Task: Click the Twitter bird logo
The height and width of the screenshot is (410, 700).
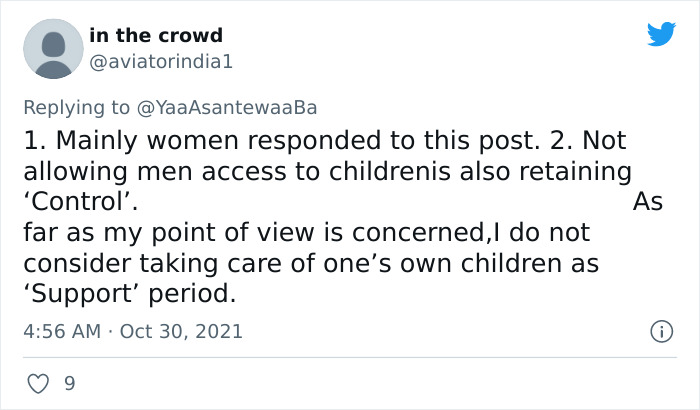Action: [661, 34]
